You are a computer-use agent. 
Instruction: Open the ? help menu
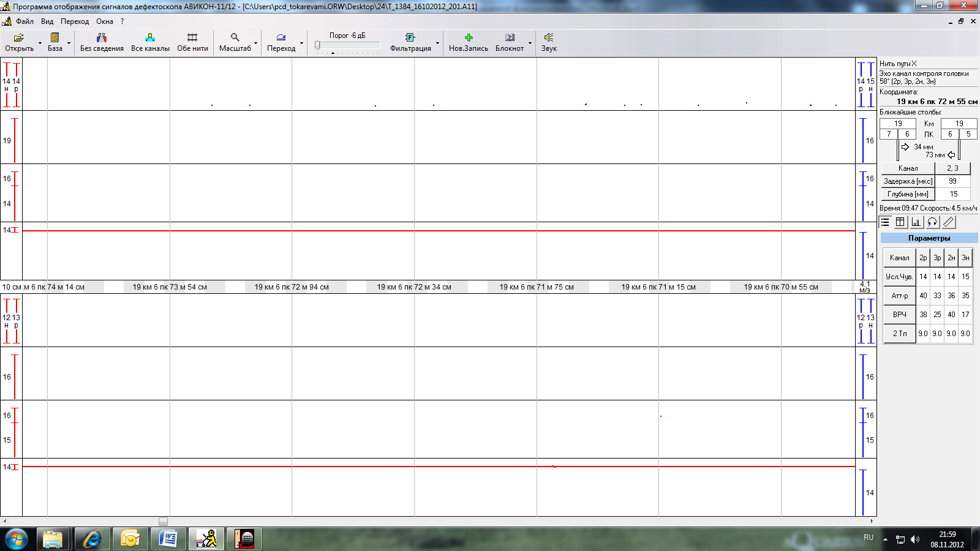(122, 21)
